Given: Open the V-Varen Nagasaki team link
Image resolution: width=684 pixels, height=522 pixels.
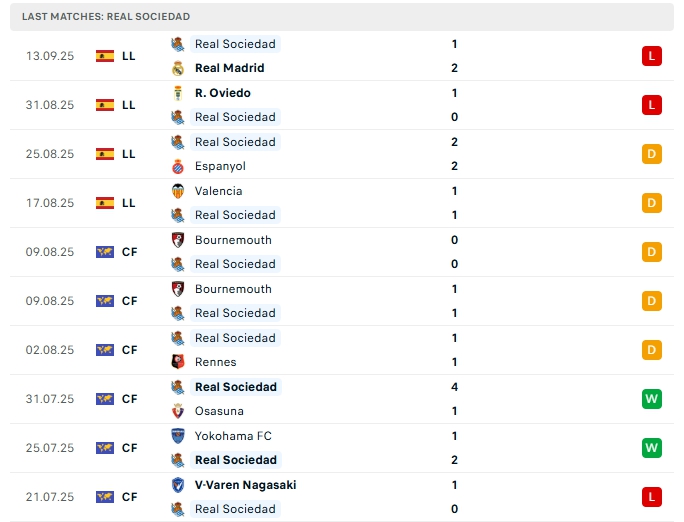Looking at the screenshot, I should (245, 485).
